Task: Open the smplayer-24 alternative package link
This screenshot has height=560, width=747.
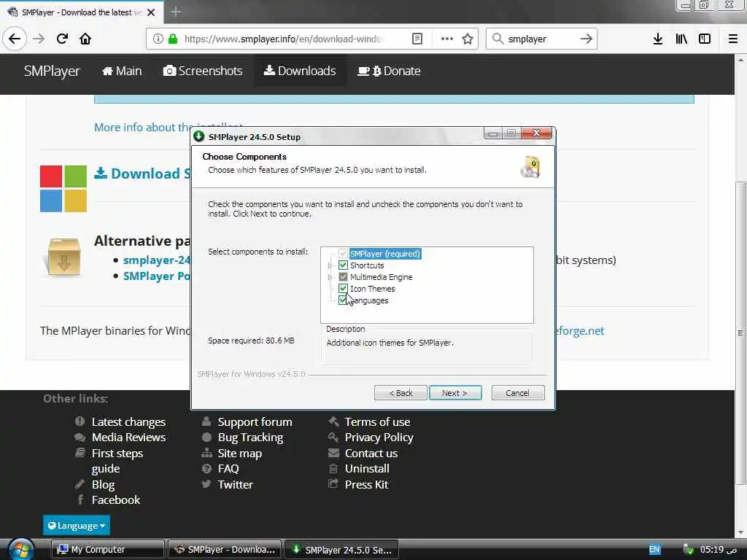Action: click(x=156, y=260)
